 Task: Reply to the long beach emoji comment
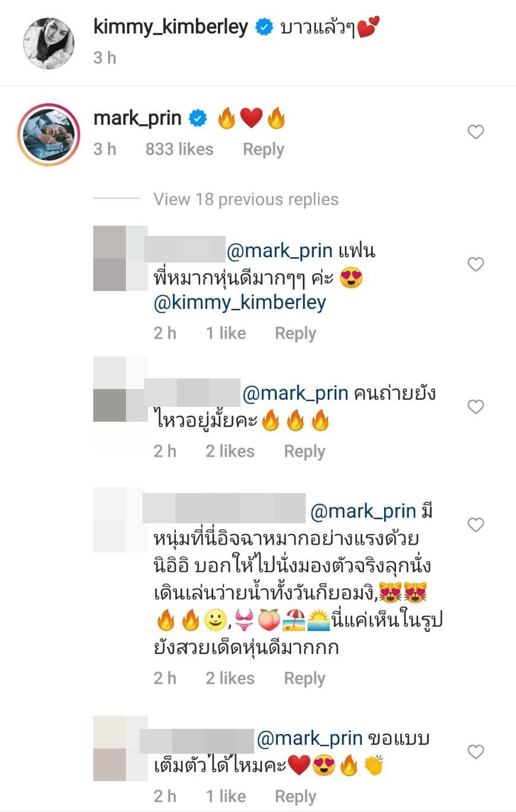(305, 678)
